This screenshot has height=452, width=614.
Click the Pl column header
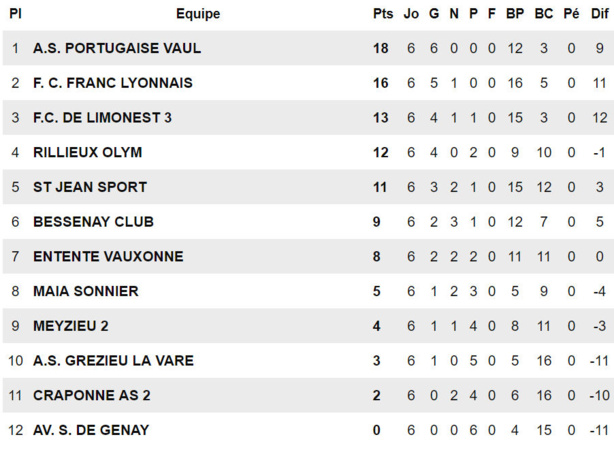tap(15, 14)
